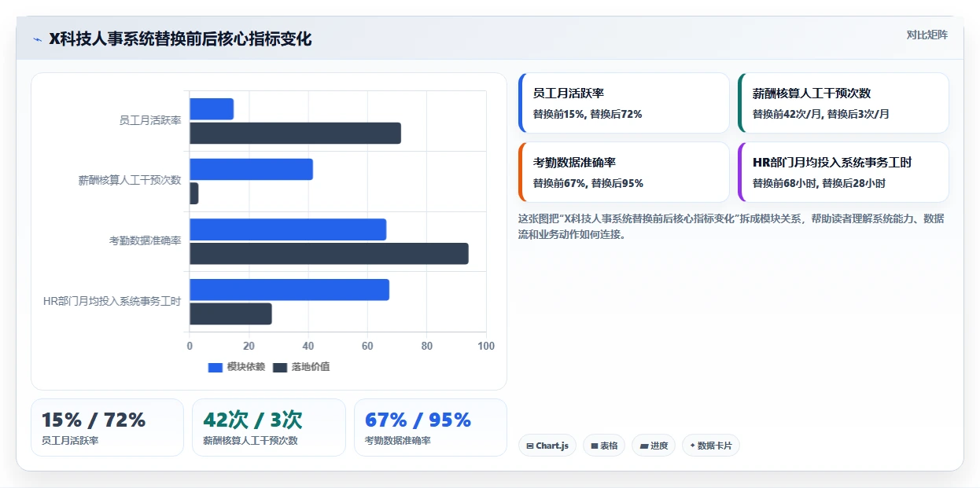The image size is (980, 488).
Task: Click the 数据卡片 diamond icon
Action: click(x=692, y=446)
